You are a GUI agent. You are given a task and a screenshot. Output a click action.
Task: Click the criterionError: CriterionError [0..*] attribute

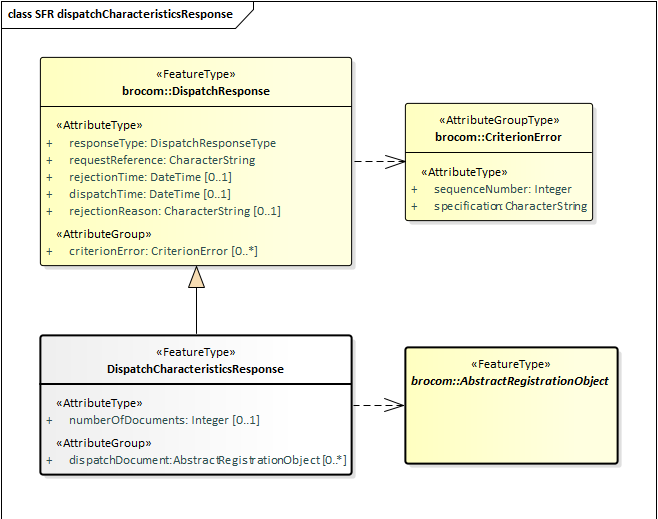coord(163,251)
